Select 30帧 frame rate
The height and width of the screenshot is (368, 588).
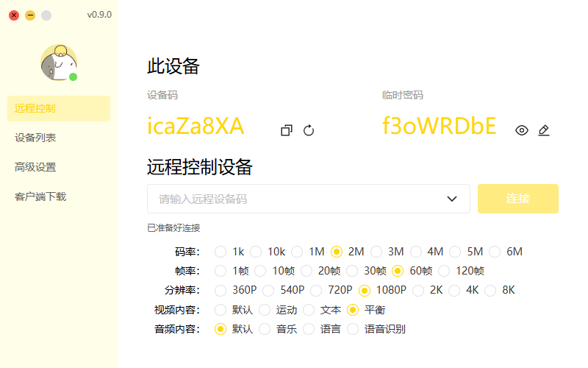[352, 271]
